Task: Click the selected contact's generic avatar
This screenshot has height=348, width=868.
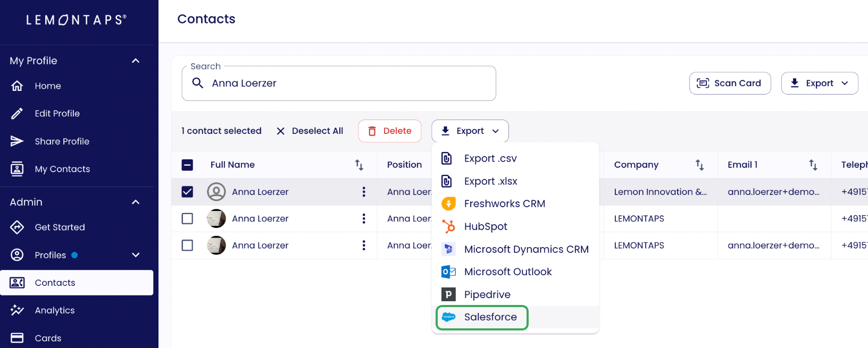Action: click(216, 192)
